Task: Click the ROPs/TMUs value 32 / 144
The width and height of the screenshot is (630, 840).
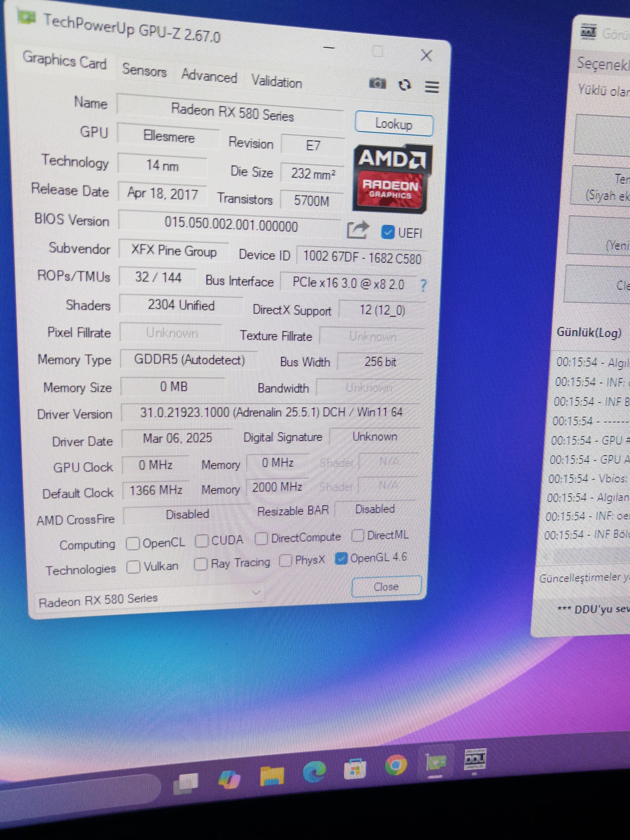Action: tap(158, 277)
